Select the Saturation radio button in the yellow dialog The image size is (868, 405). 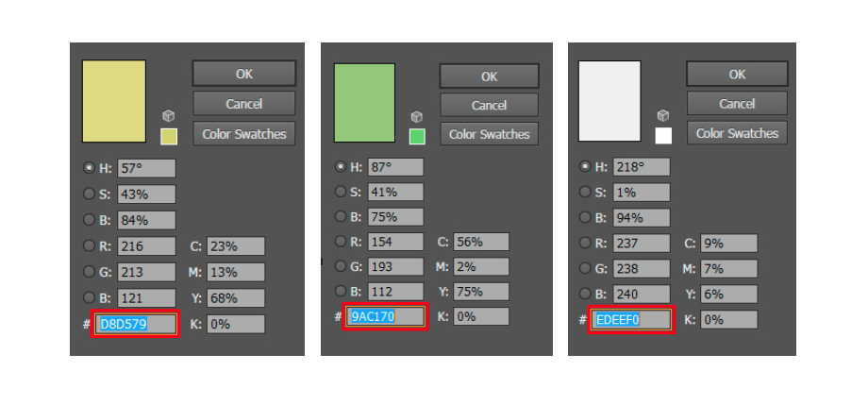[x=90, y=194]
